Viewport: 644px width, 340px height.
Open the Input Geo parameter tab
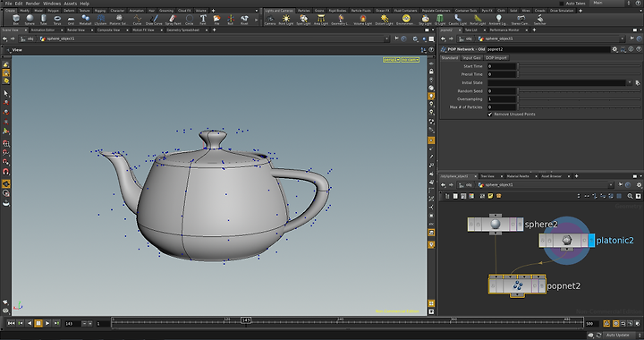click(x=471, y=58)
